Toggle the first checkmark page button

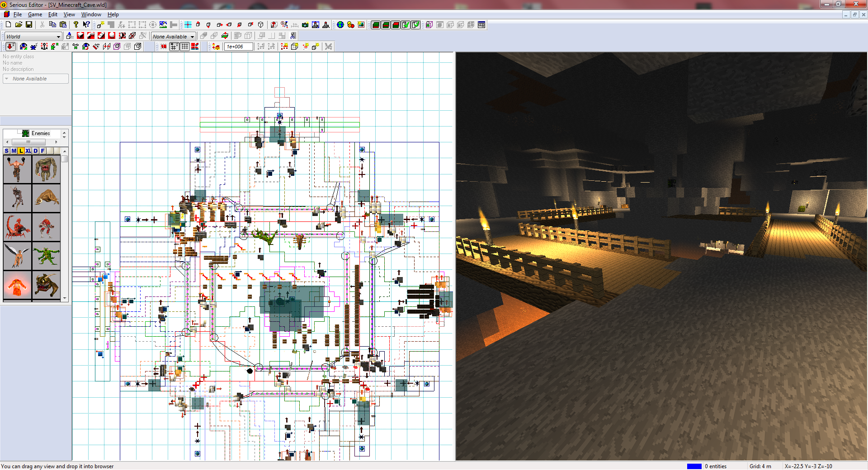(x=406, y=25)
